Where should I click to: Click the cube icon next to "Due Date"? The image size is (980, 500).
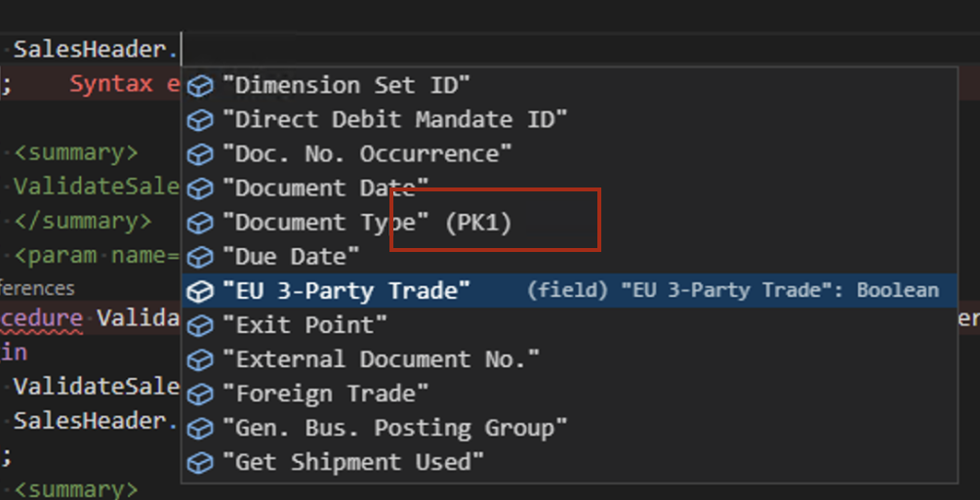coord(200,257)
